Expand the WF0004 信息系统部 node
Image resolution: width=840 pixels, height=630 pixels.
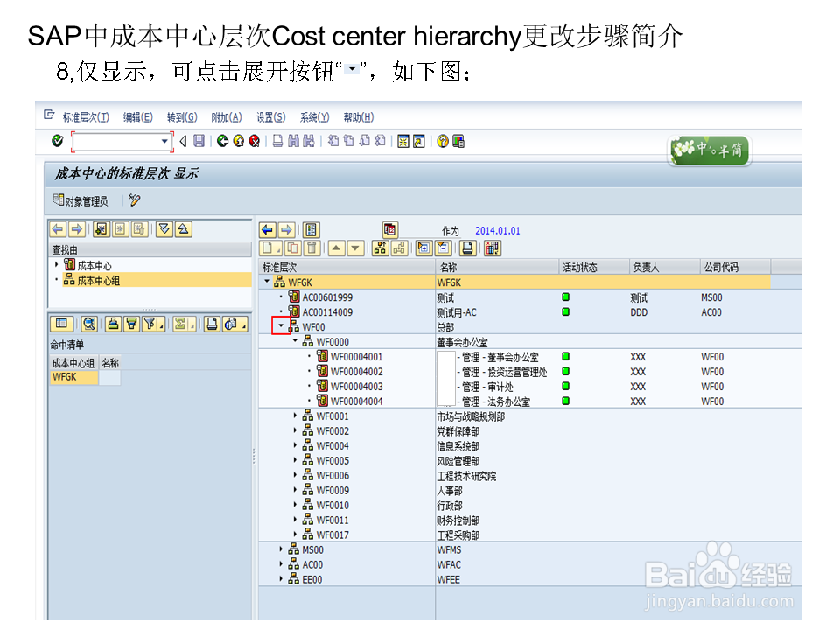[x=295, y=445]
